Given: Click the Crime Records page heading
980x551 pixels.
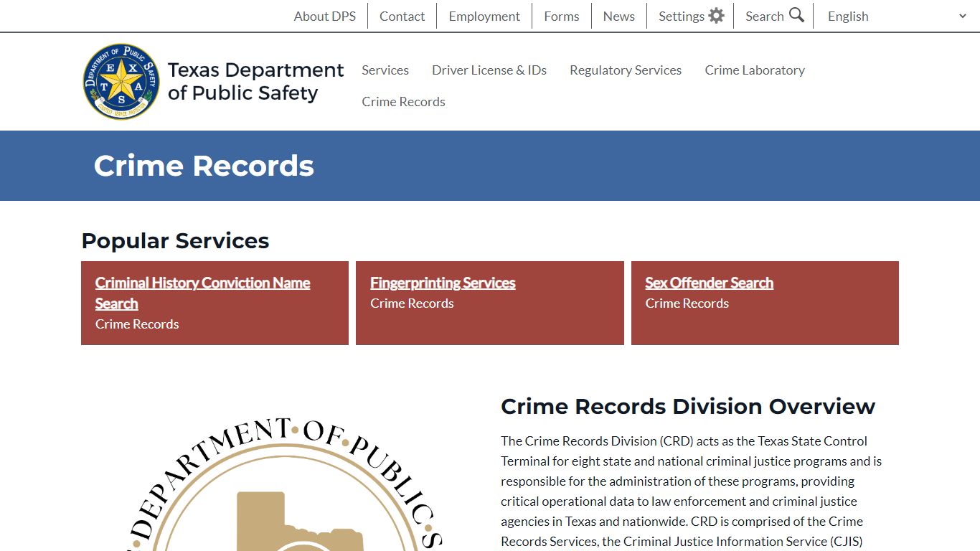Looking at the screenshot, I should click(x=204, y=166).
